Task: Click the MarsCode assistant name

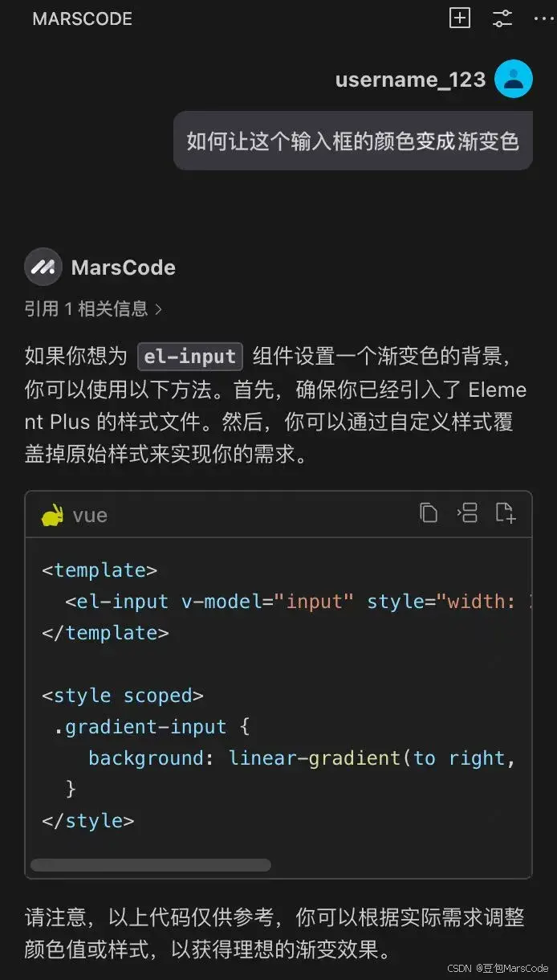Action: (124, 267)
